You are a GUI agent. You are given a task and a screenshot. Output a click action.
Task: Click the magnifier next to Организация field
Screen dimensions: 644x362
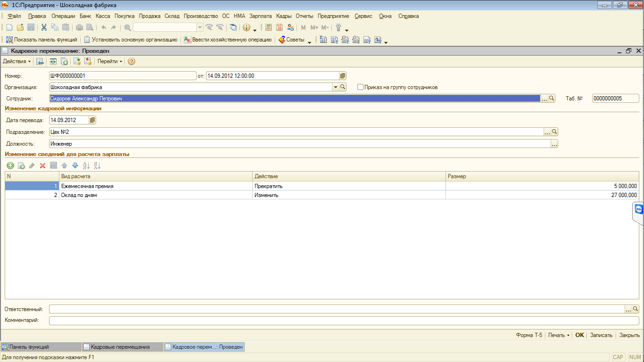[343, 87]
